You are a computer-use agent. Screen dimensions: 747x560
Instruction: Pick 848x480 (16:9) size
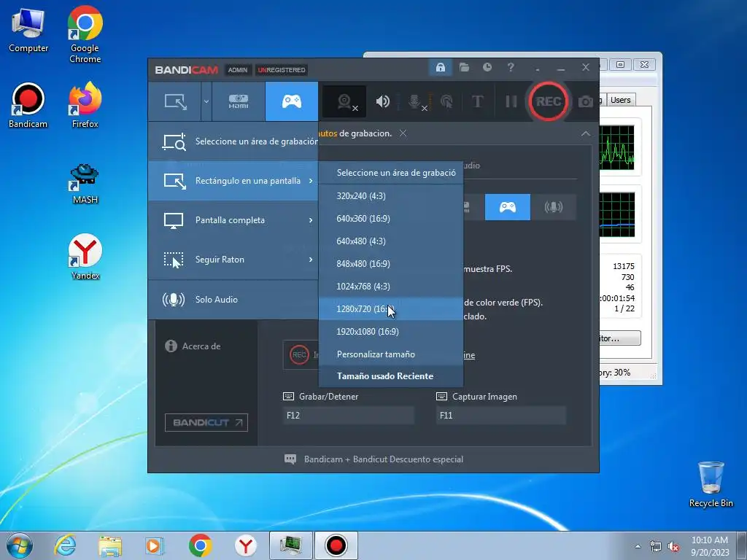391,264
